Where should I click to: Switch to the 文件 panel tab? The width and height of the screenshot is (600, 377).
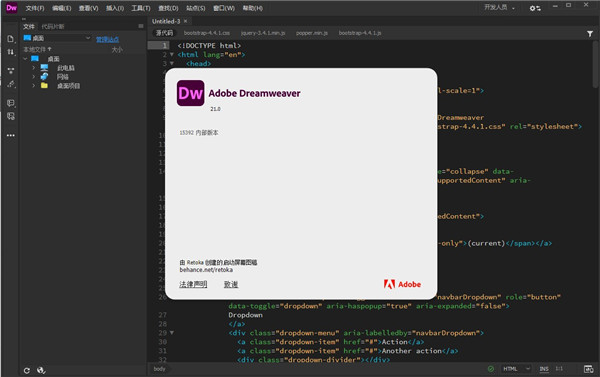click(29, 26)
